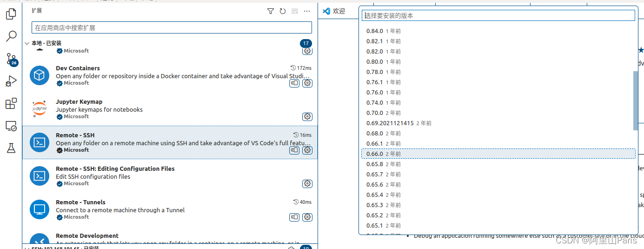Select version 0.74.0

498,103
